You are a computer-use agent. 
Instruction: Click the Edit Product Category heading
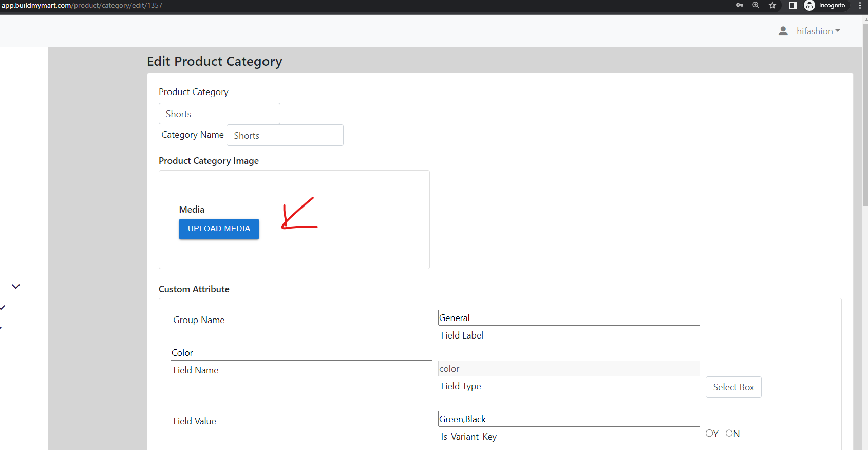(x=215, y=61)
